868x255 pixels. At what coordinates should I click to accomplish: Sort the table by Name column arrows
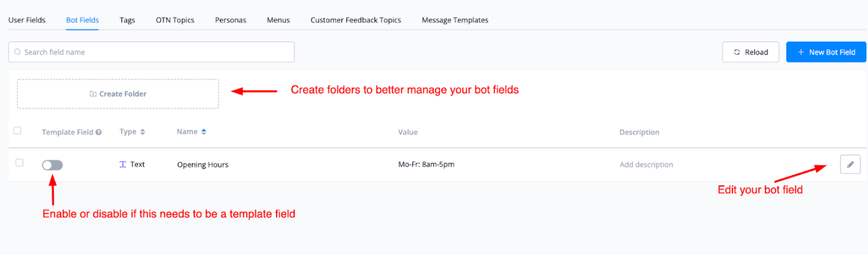tap(204, 132)
